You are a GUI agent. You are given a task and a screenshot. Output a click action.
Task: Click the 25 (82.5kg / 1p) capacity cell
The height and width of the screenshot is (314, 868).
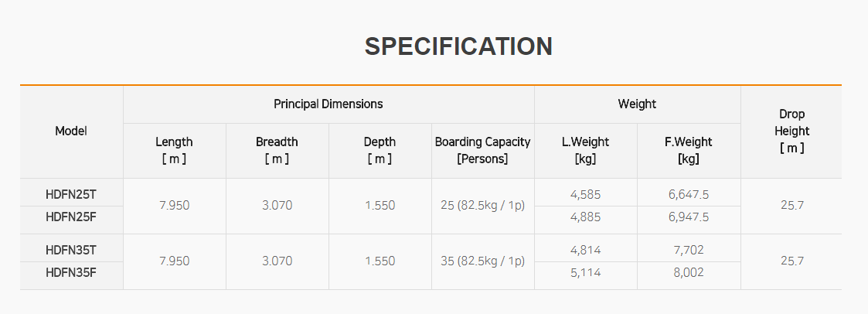pyautogui.click(x=482, y=206)
